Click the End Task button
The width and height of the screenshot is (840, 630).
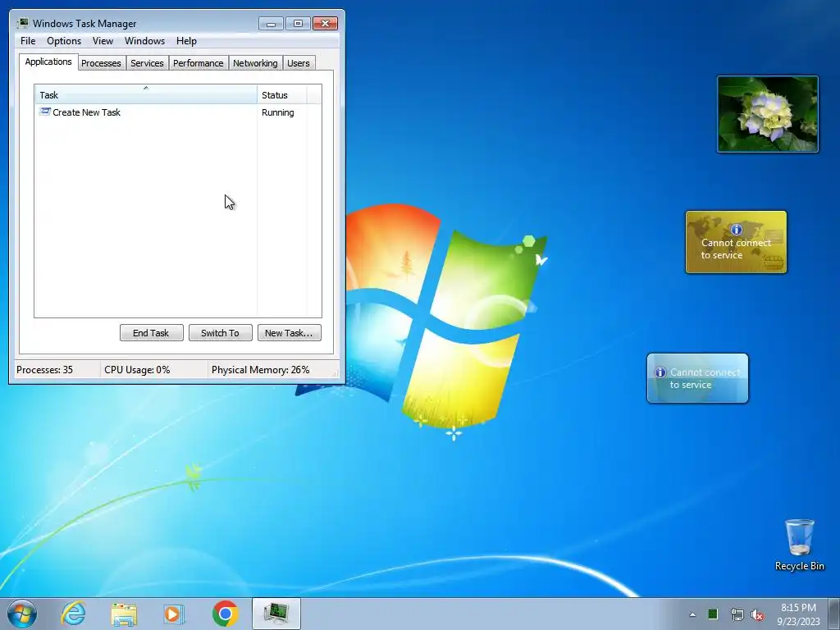151,333
